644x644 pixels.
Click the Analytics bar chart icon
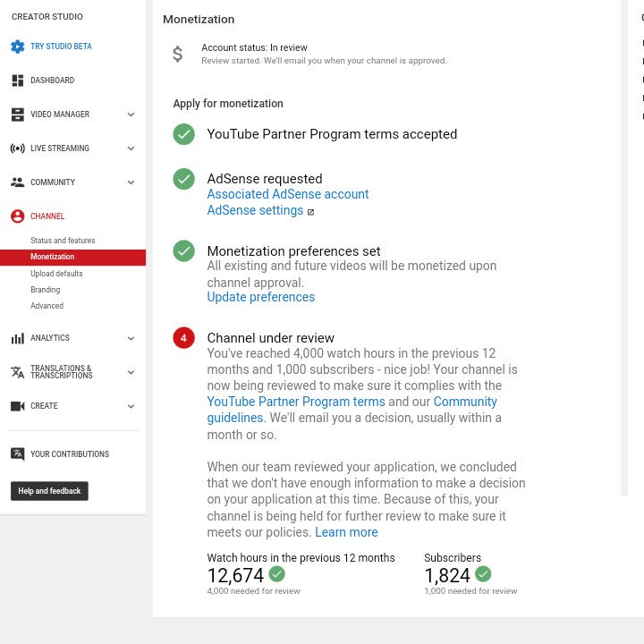click(x=17, y=338)
